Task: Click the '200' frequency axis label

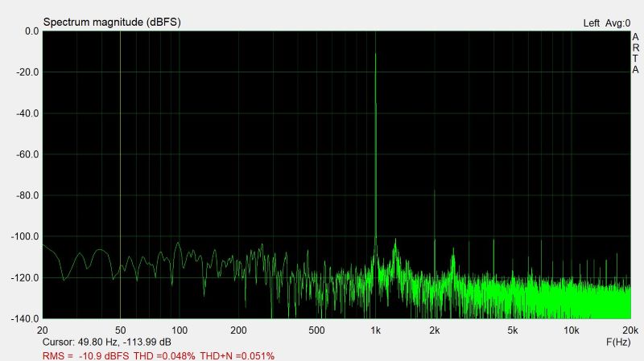Action: tap(238, 330)
